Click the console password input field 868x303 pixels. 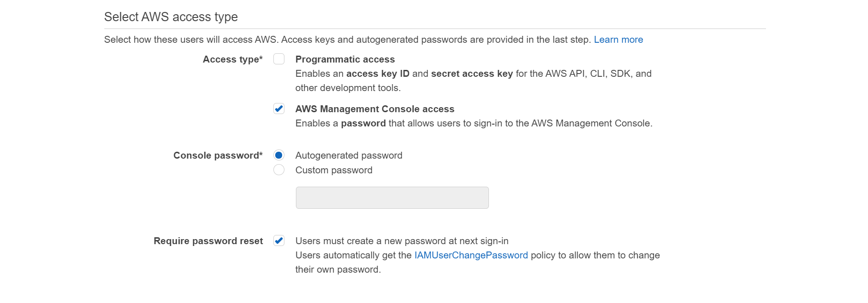(x=392, y=198)
